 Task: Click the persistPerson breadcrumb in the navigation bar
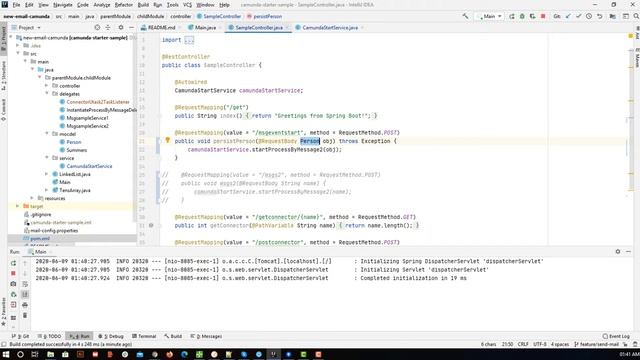point(264,16)
